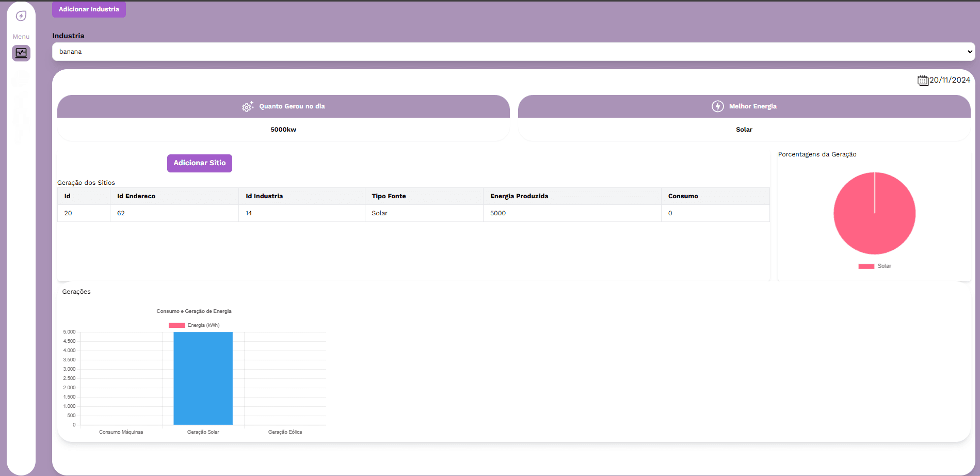Image resolution: width=980 pixels, height=476 pixels.
Task: Click the Consumo column header
Action: (x=683, y=196)
